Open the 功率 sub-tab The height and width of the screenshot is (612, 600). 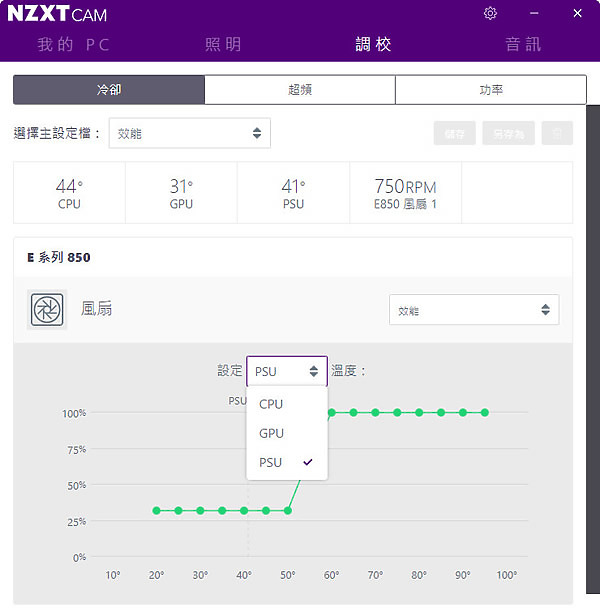[x=491, y=90]
